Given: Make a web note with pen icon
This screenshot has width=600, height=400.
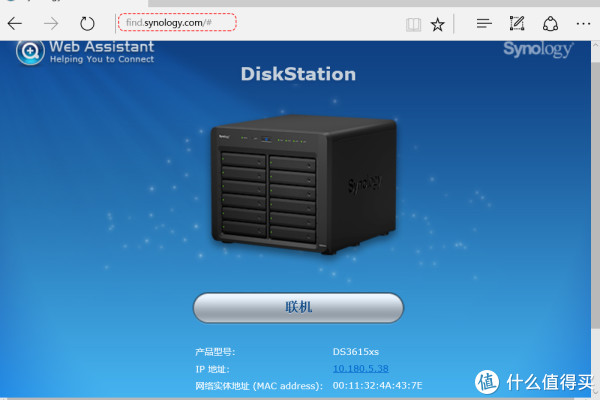Looking at the screenshot, I should [517, 24].
